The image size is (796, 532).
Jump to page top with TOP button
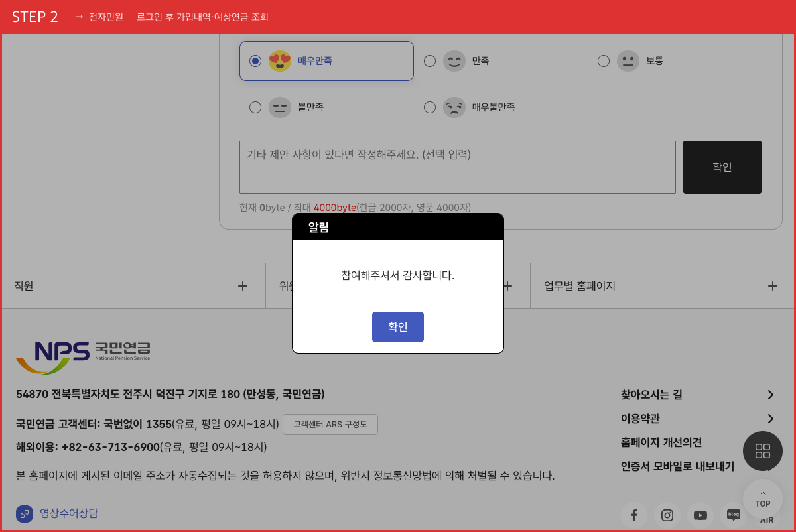tap(763, 499)
